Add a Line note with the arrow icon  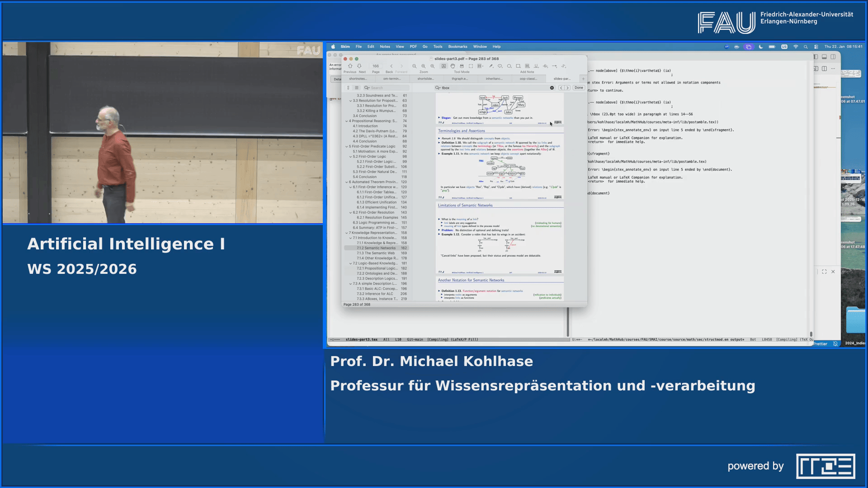point(554,66)
